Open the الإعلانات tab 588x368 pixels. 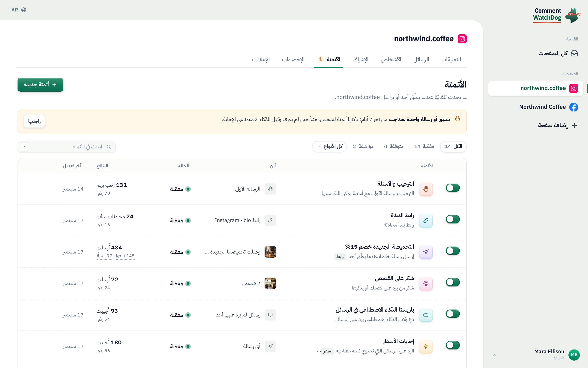(261, 60)
